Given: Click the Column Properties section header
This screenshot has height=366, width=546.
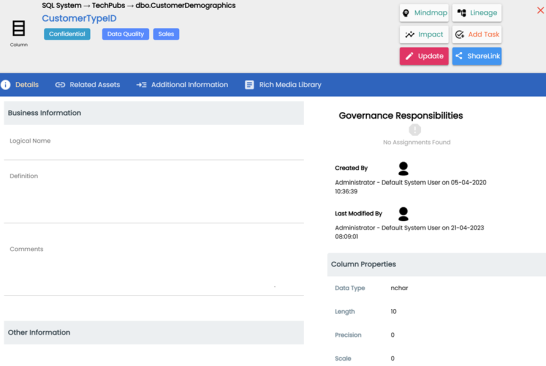Looking at the screenshot, I should tap(437, 264).
